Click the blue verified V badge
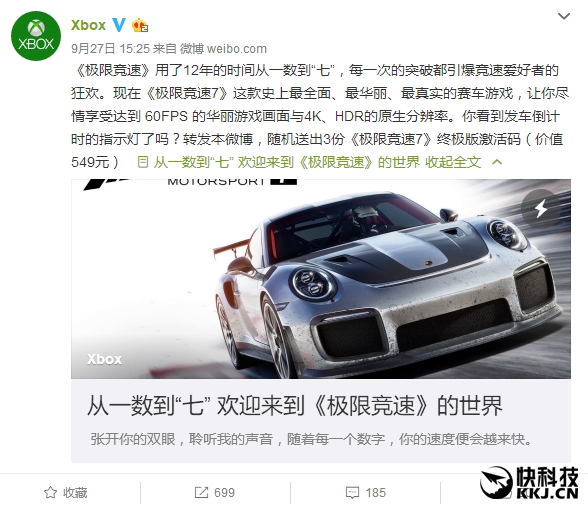Screen dimensions: 588x509 pyautogui.click(x=119, y=25)
